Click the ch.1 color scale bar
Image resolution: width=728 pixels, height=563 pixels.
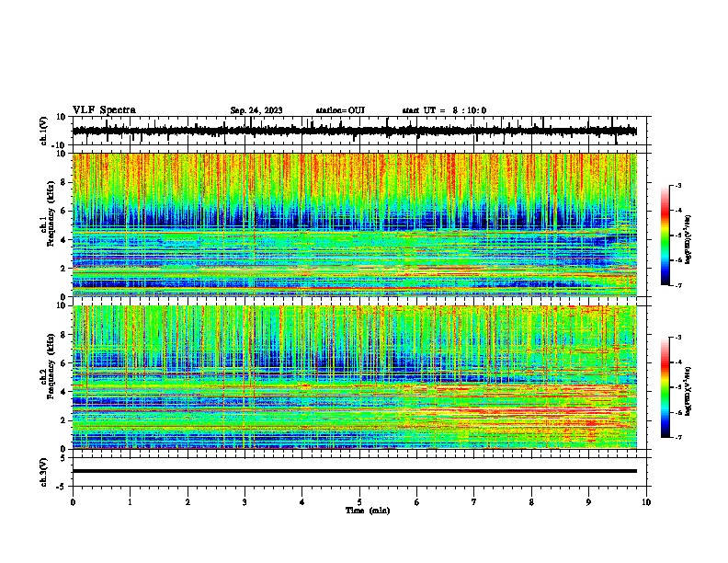pyautogui.click(x=665, y=236)
